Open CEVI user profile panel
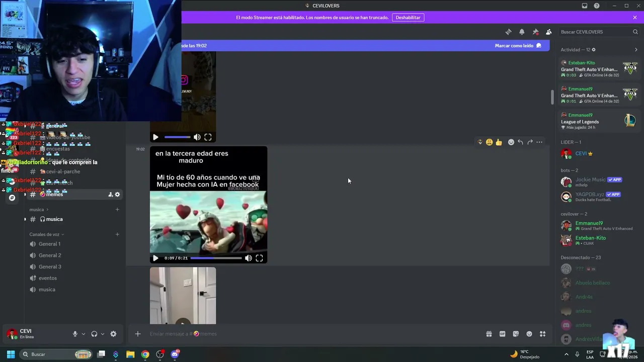 pos(35,334)
